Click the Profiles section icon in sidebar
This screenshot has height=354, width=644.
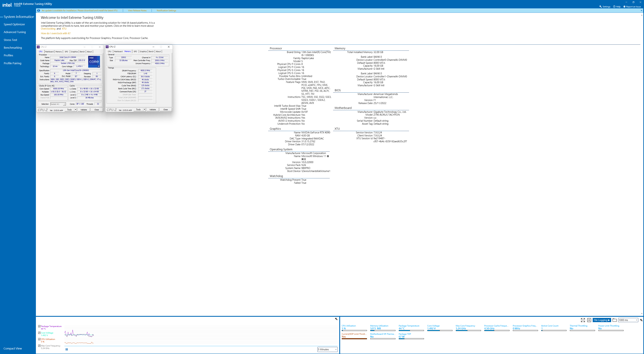[x=8, y=55]
